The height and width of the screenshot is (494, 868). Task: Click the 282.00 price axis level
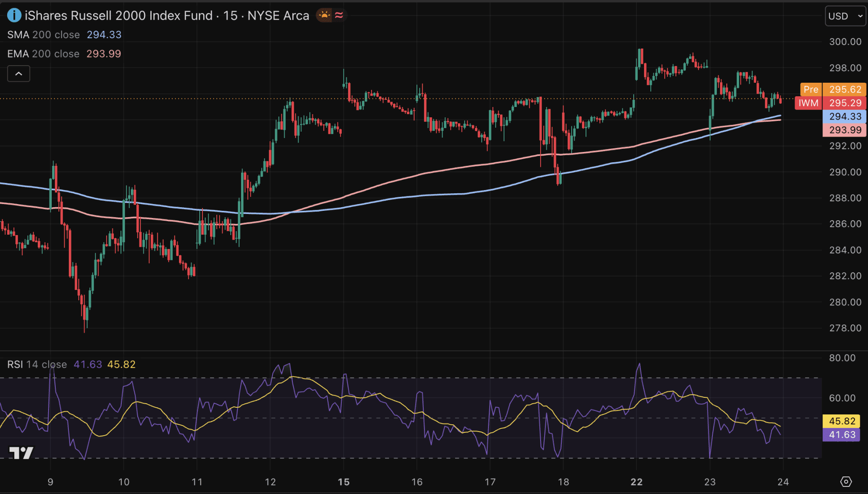pyautogui.click(x=846, y=276)
